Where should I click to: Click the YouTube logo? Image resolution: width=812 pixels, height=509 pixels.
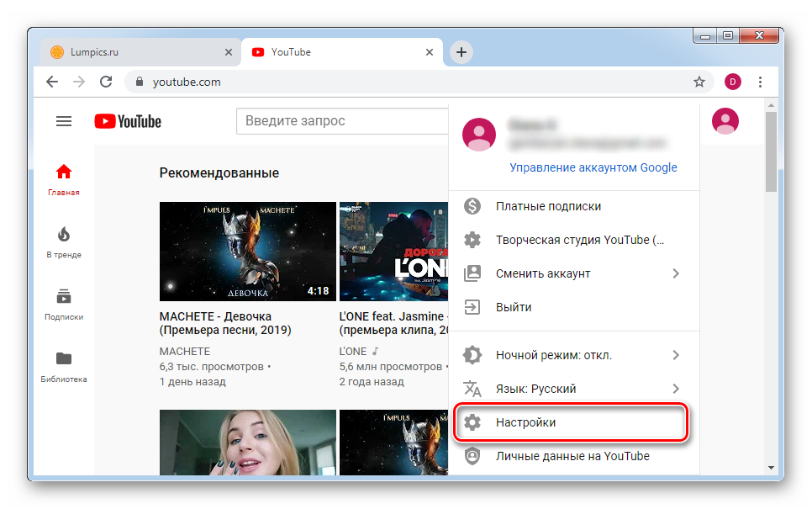point(128,121)
